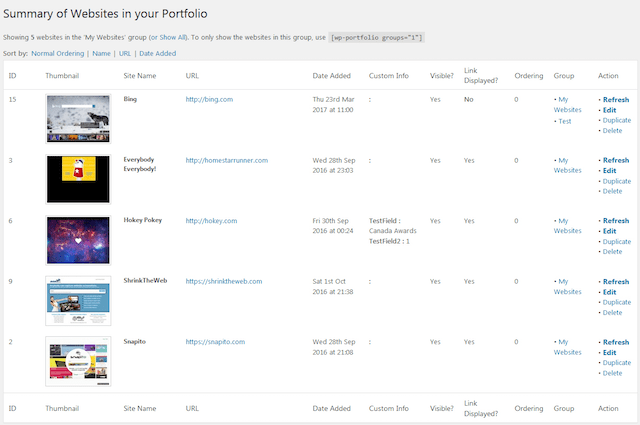The width and height of the screenshot is (640, 425).
Task: Open the Snapito thumbnail
Action: coord(78,361)
